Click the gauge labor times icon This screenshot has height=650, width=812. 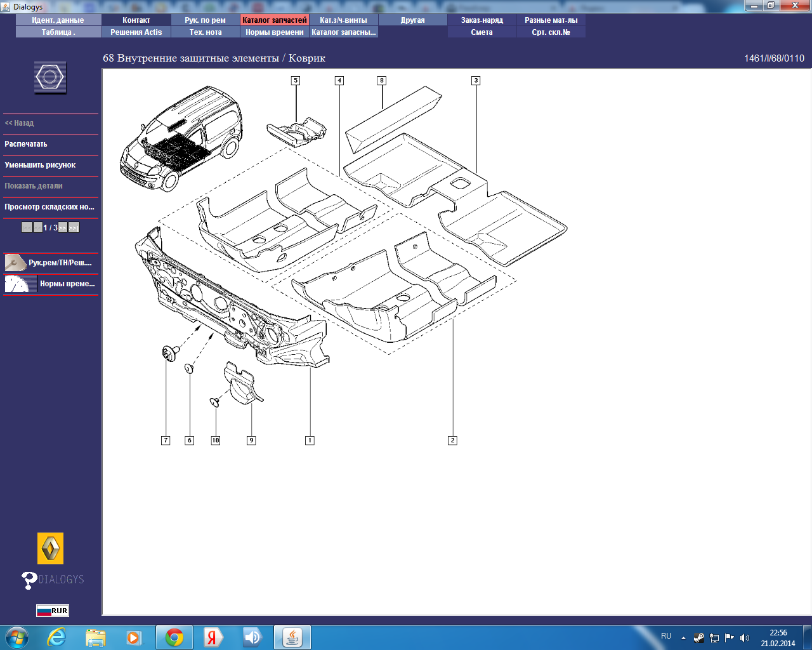pos(20,284)
